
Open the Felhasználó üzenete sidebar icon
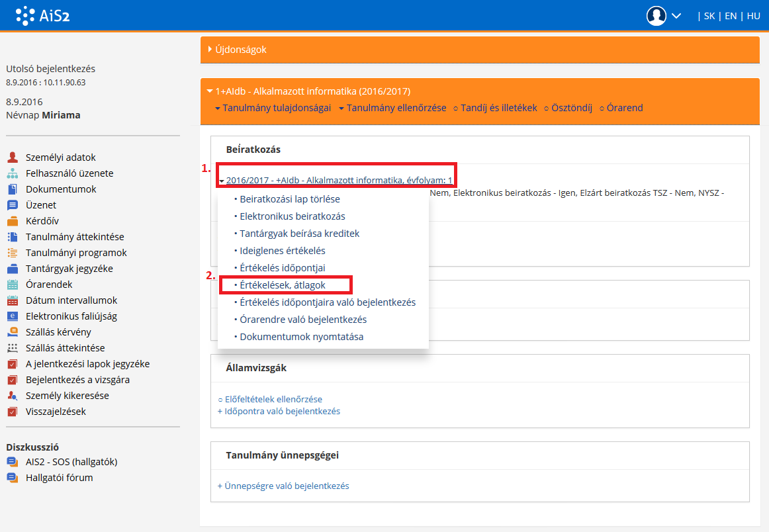click(x=12, y=173)
